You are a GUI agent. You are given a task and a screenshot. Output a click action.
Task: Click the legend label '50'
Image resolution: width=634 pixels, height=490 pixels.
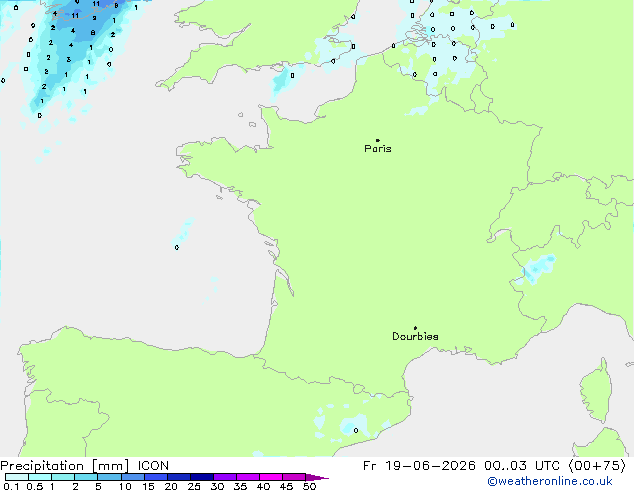[309, 486]
